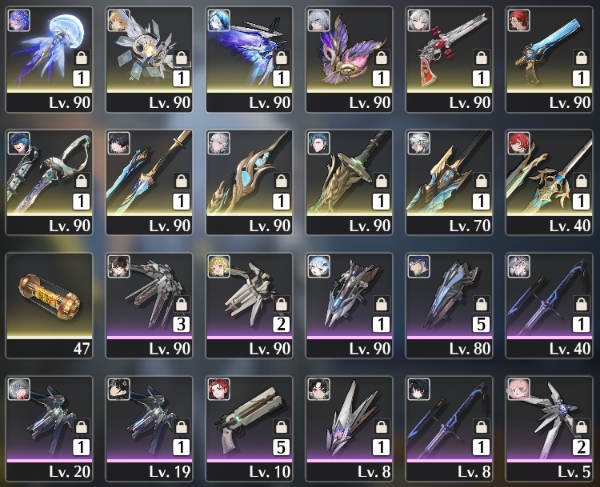
Task: Select the galaxy-patterned blue sword weapon
Action: click(249, 59)
